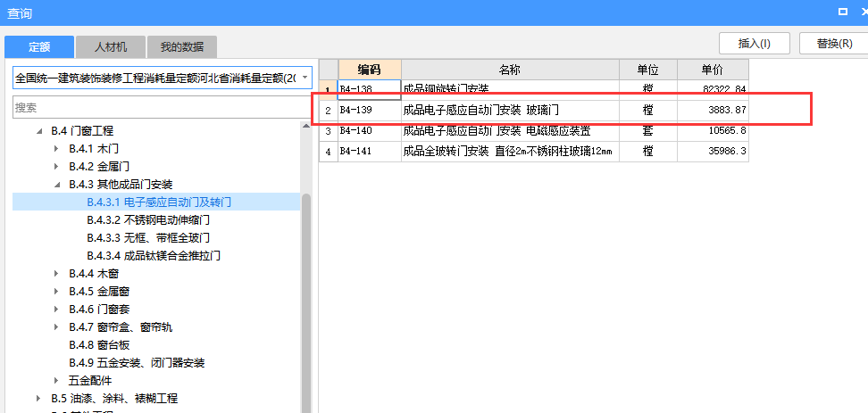Open the quota library dropdown
This screenshot has height=413, width=868.
coord(305,78)
